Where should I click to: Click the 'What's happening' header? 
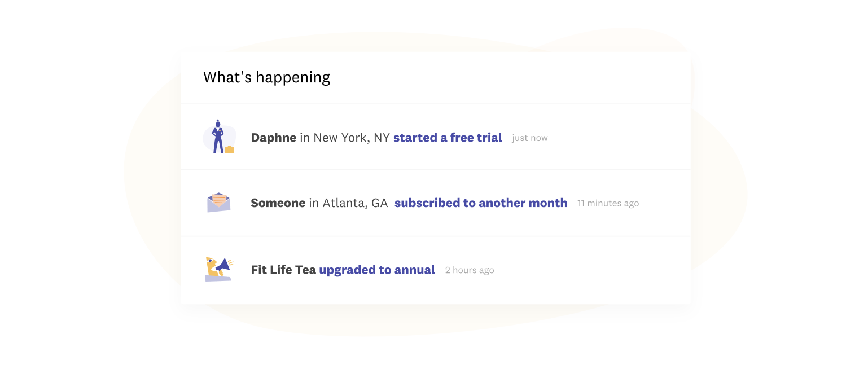[266, 77]
